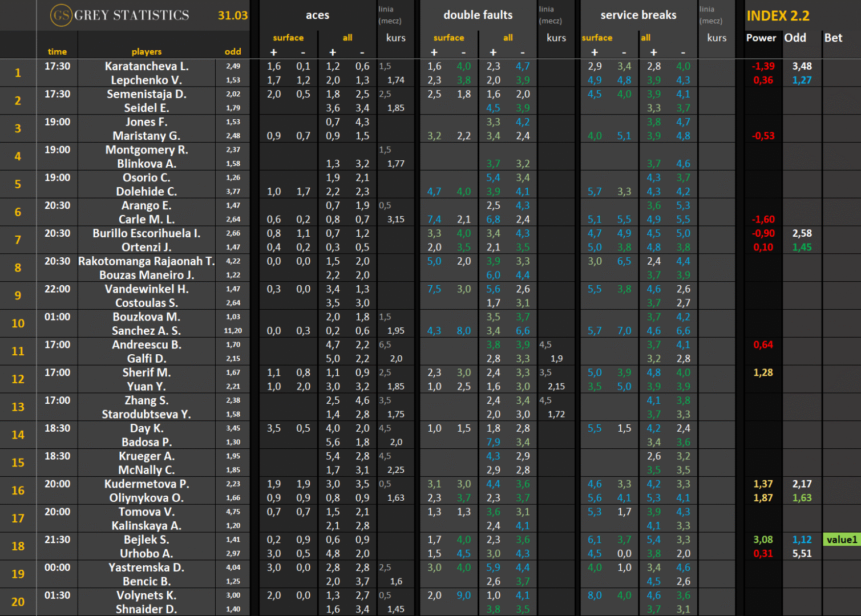Select row number 10
The width and height of the screenshot is (861, 616).
point(18,323)
